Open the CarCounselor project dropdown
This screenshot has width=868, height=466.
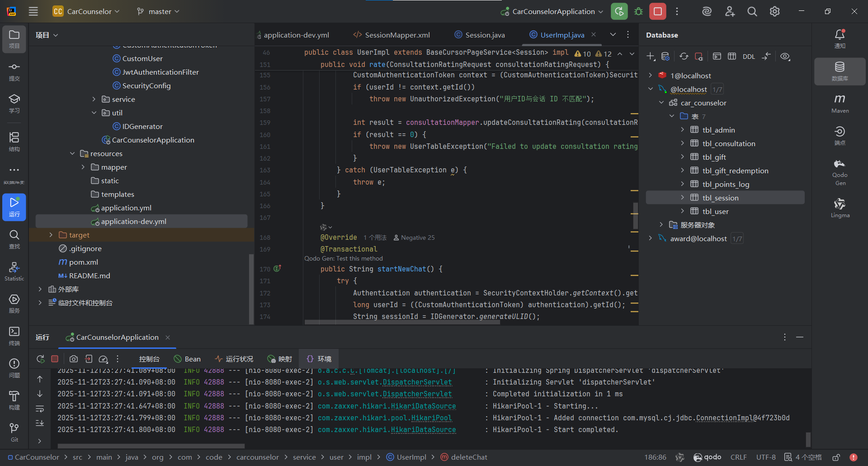click(86, 11)
